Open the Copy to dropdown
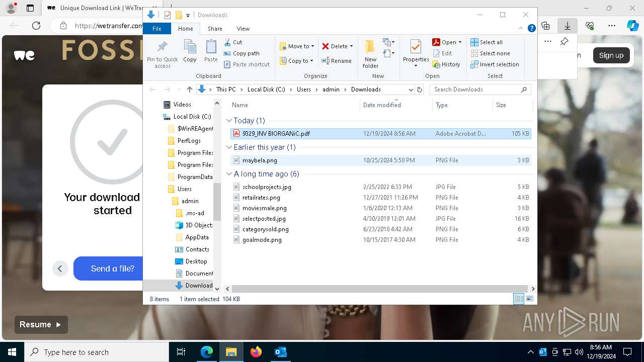Screen dimensions: 644x362 coord(297,61)
